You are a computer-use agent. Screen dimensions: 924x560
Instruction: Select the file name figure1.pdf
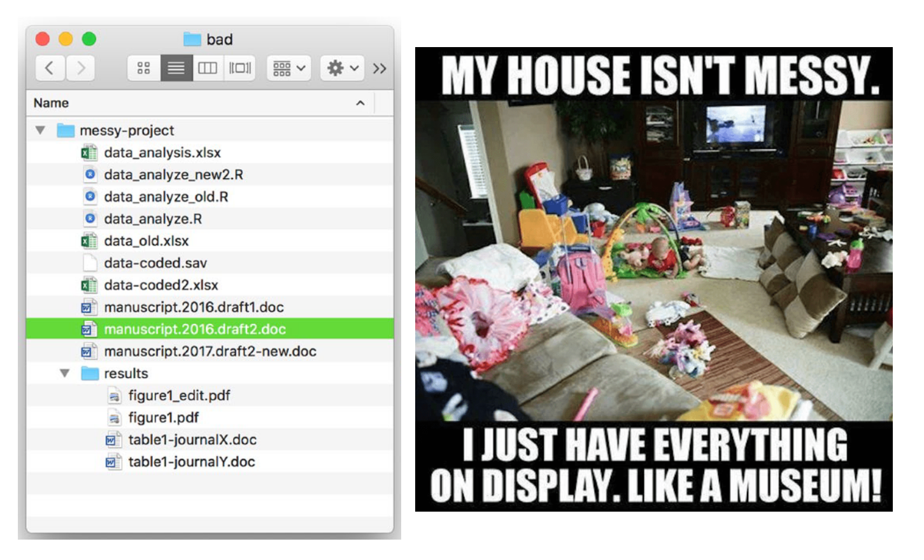(164, 417)
